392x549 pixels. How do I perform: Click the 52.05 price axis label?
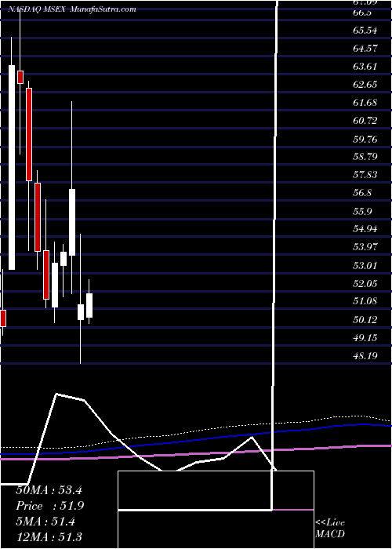pyautogui.click(x=365, y=283)
